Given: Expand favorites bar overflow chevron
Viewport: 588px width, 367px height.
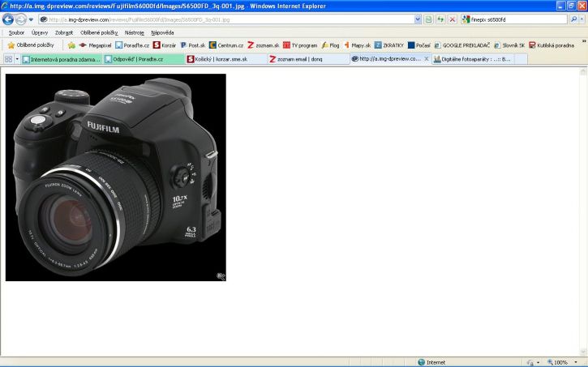Looking at the screenshot, I should 584,41.
